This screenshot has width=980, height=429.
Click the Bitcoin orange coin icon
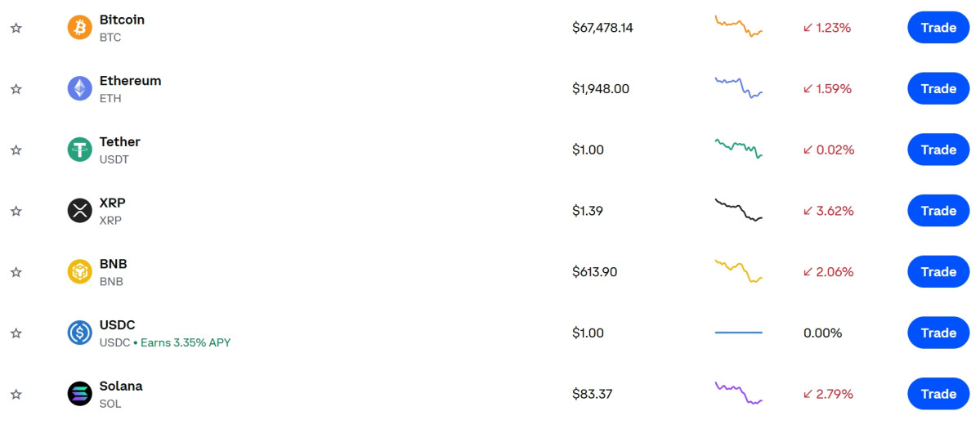80,28
